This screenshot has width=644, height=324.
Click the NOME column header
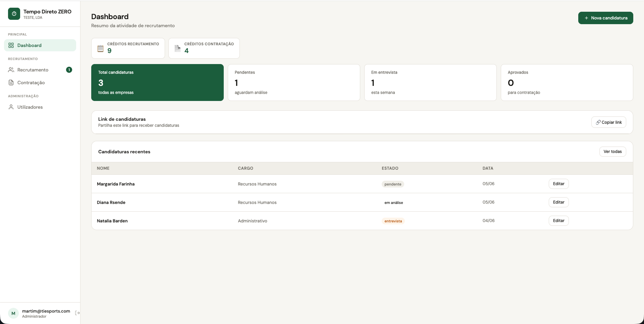point(103,168)
